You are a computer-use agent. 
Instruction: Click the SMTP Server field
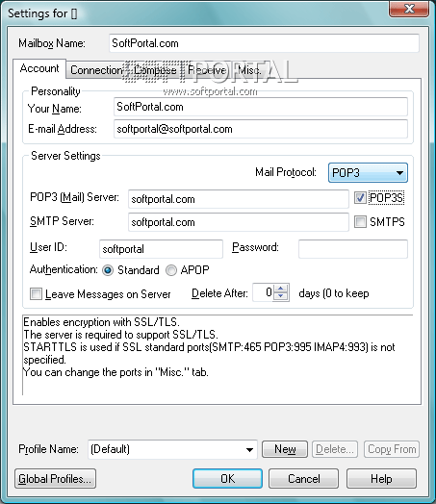(239, 222)
